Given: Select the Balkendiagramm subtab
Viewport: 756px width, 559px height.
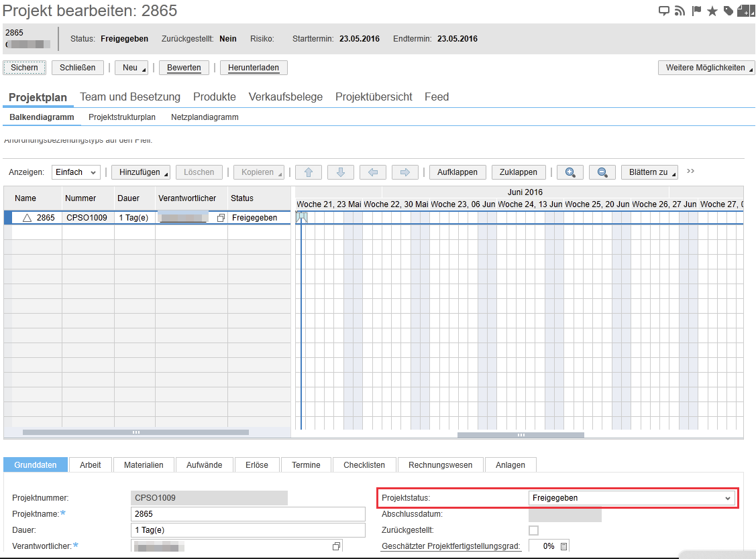Looking at the screenshot, I should coord(42,117).
